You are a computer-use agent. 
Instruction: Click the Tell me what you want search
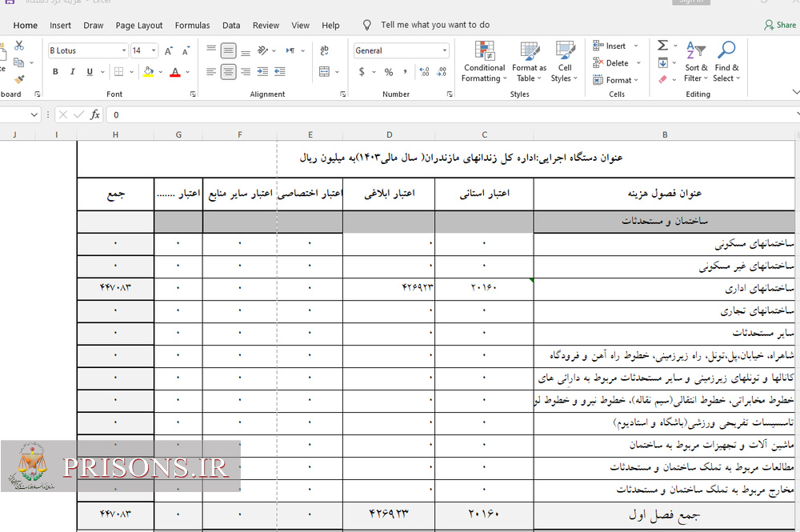click(434, 25)
